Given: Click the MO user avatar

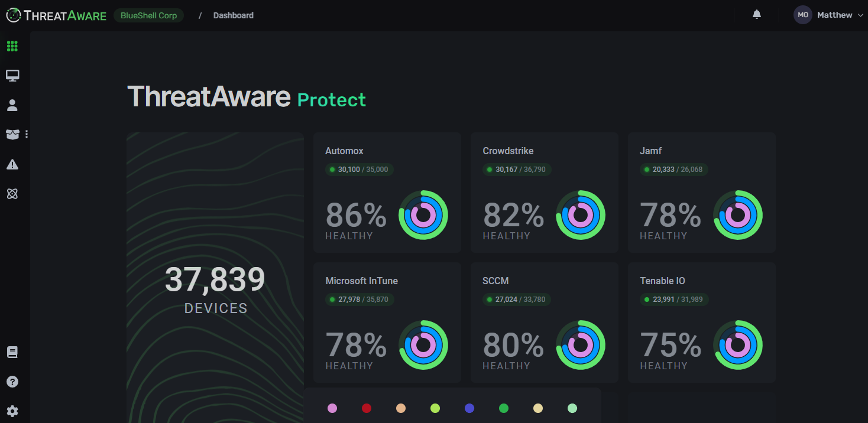Looking at the screenshot, I should point(803,15).
